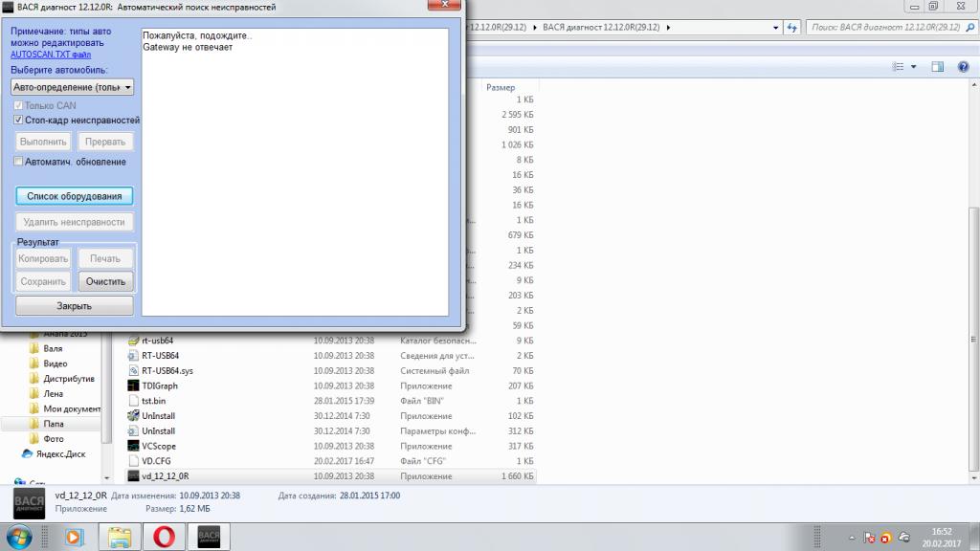Expand the last breadcrumb arrow in address bar

(668, 28)
